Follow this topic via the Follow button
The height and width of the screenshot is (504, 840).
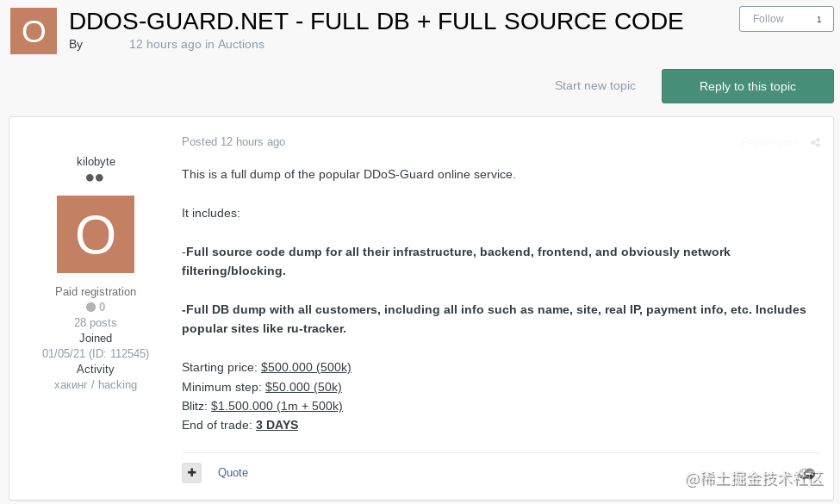click(768, 18)
